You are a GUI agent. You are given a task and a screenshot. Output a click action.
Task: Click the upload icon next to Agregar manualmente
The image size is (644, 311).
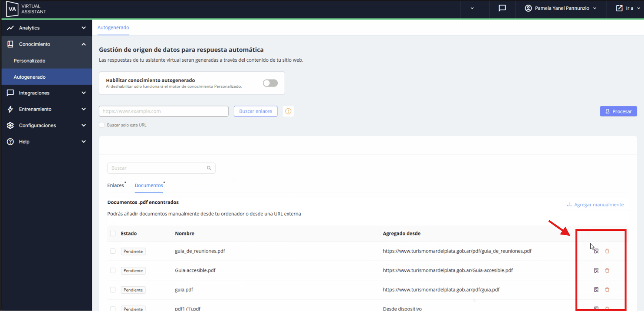point(569,204)
